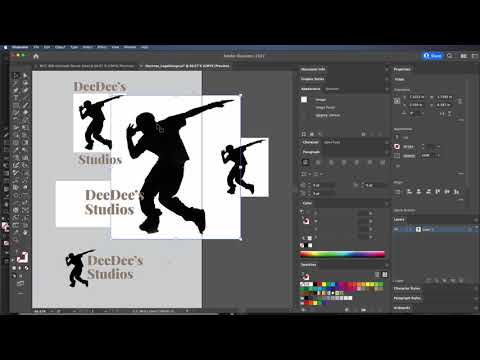This screenshot has height=360, width=480.
Task: Open the Appearance panel menu
Action: click(x=387, y=89)
